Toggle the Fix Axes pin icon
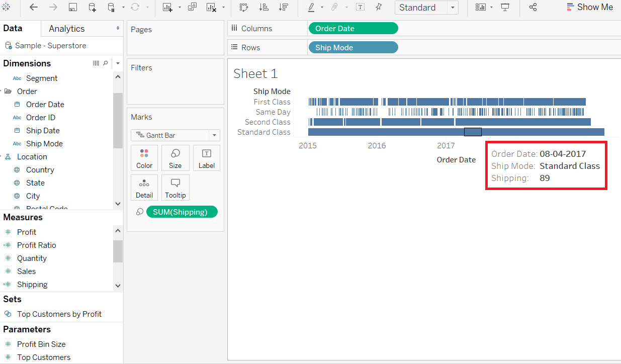The image size is (621, 364). tap(379, 7)
